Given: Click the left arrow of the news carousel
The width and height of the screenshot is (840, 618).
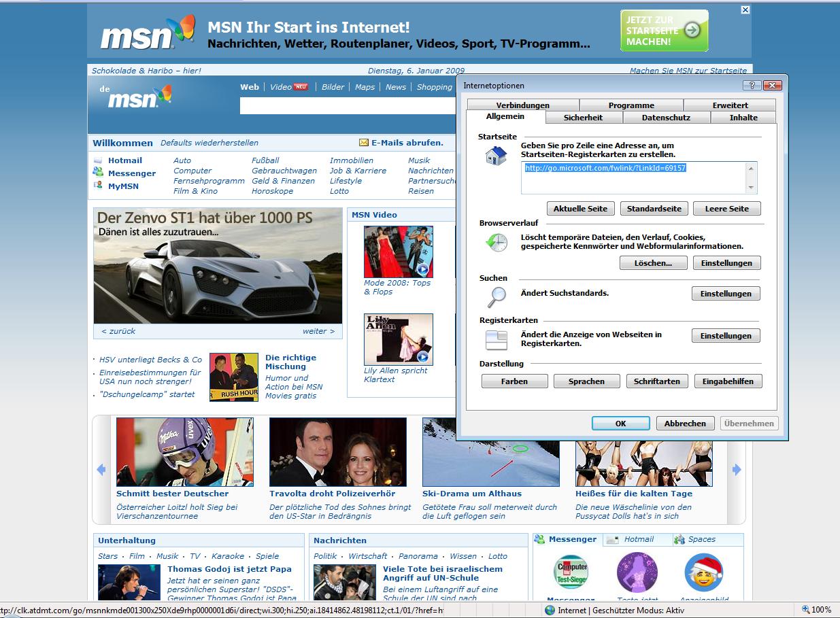Looking at the screenshot, I should [101, 469].
